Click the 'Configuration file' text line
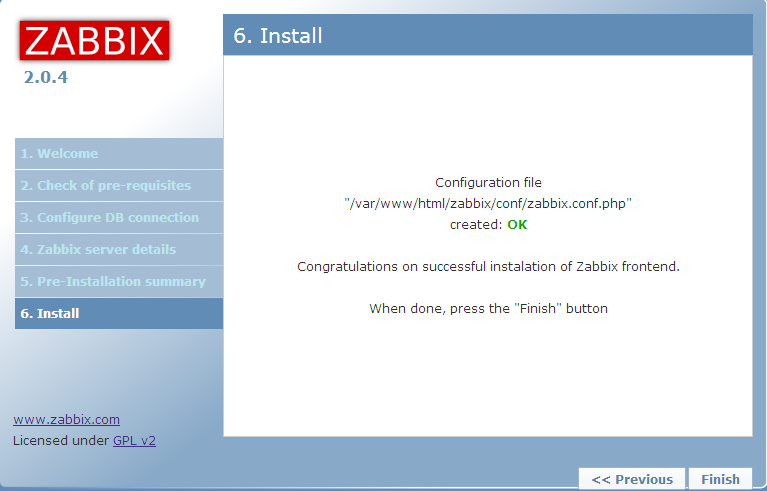Screen dimensions: 767x491 point(488,182)
